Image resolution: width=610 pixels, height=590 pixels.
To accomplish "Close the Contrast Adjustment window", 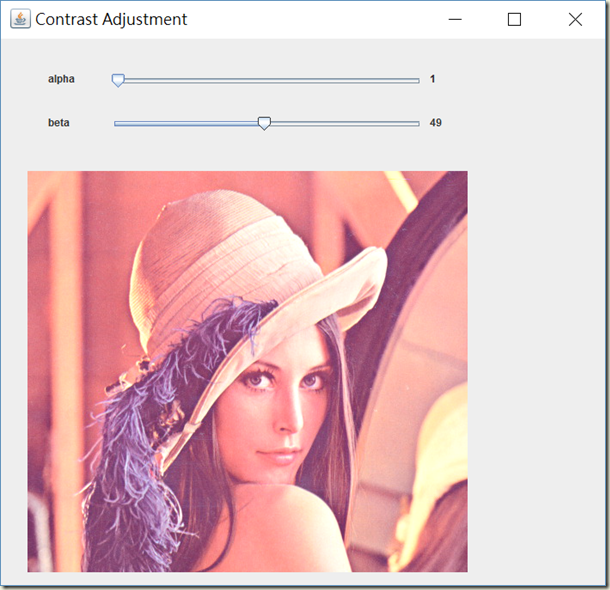I will [575, 19].
